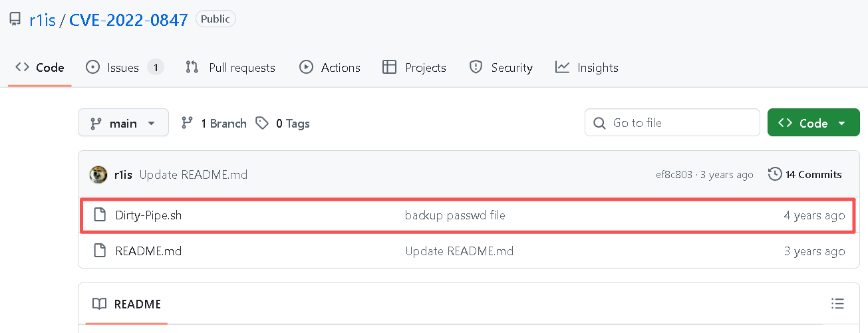This screenshot has height=333, width=868.
Task: Open the Security tab
Action: pos(501,67)
